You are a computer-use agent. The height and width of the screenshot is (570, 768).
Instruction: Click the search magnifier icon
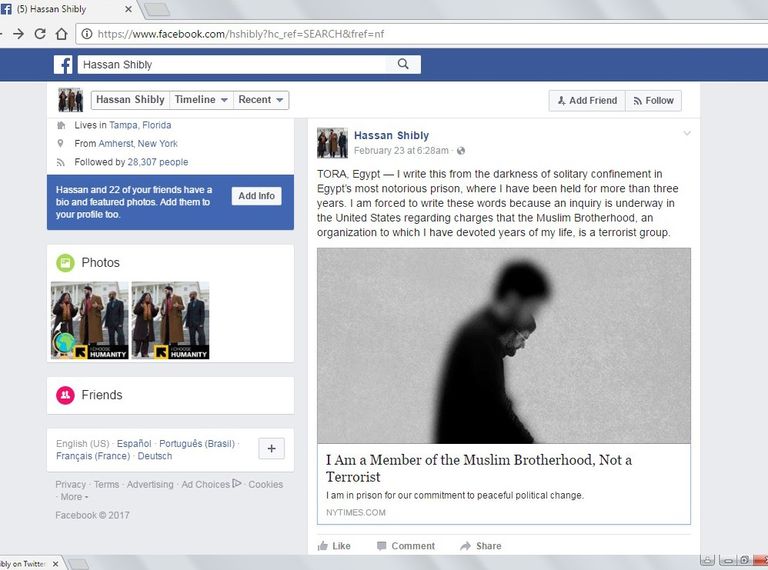pos(403,65)
